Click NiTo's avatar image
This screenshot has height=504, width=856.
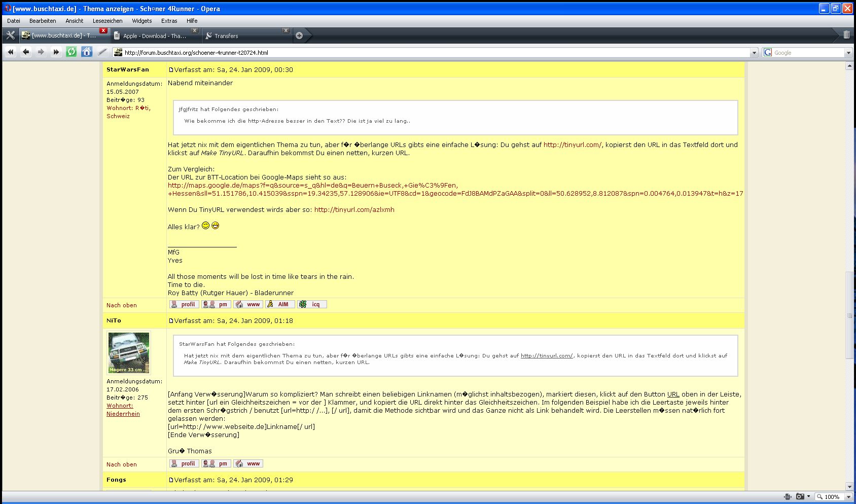129,353
